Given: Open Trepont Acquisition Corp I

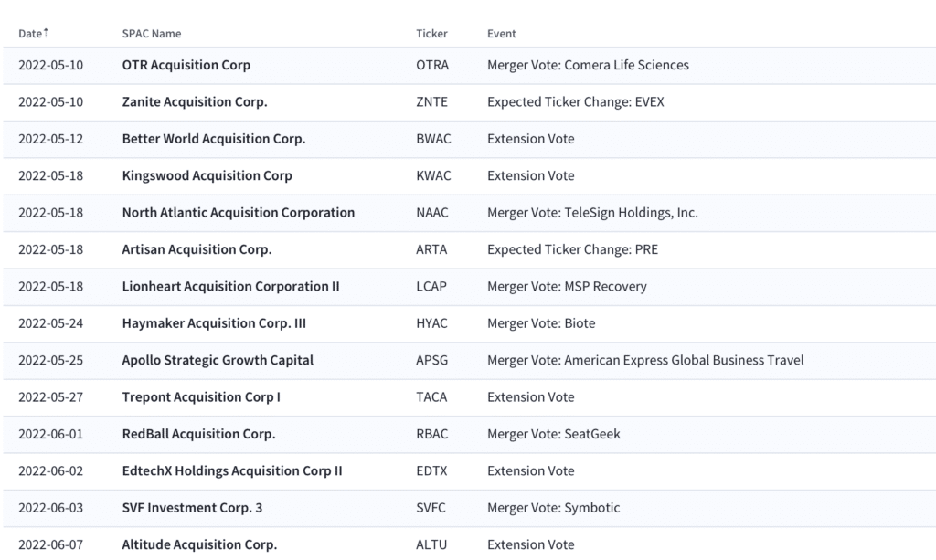Looking at the screenshot, I should 201,397.
